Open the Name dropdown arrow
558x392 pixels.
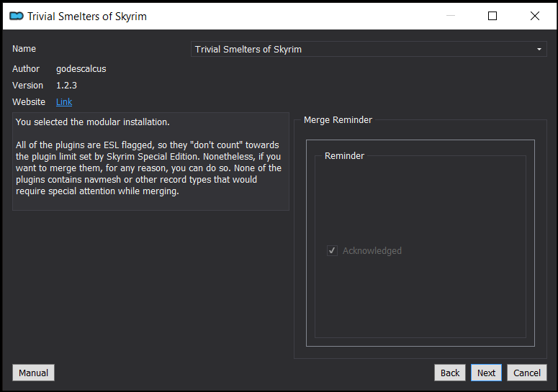click(539, 49)
